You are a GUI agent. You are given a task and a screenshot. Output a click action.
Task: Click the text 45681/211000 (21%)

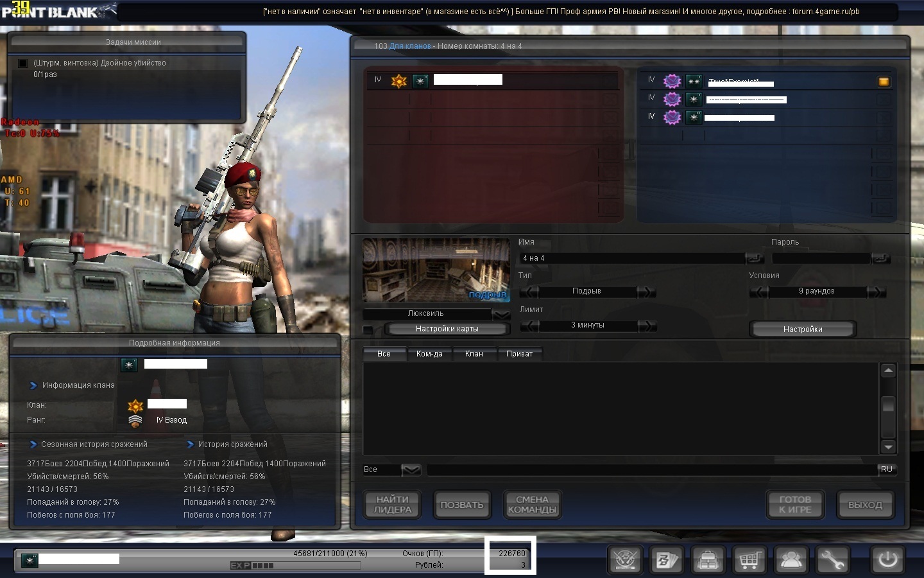(x=330, y=554)
